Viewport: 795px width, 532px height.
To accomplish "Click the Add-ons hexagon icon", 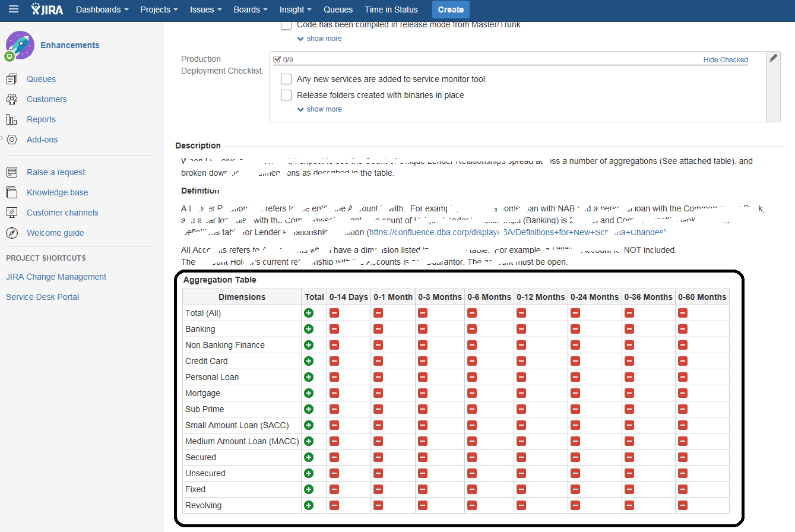I will coord(12,140).
